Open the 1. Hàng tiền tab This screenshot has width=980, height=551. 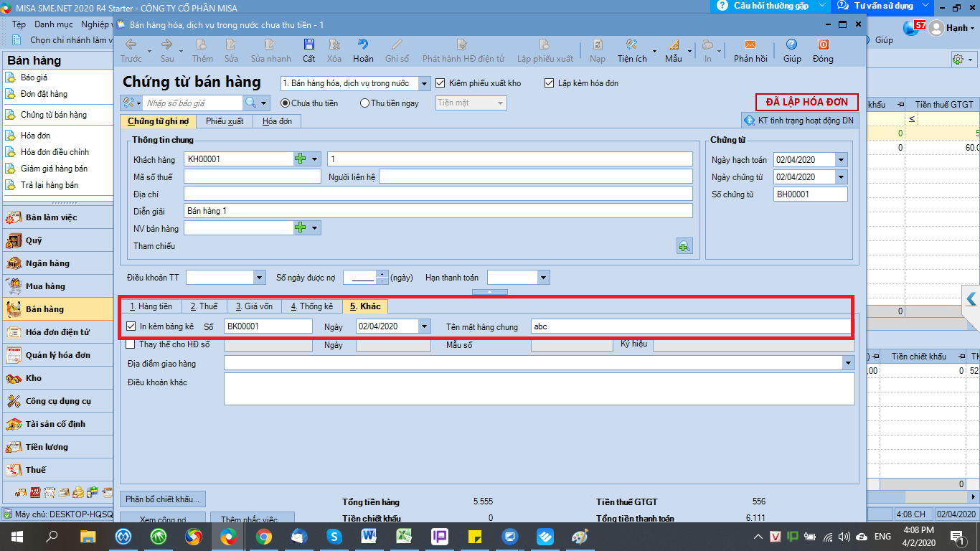pos(151,306)
